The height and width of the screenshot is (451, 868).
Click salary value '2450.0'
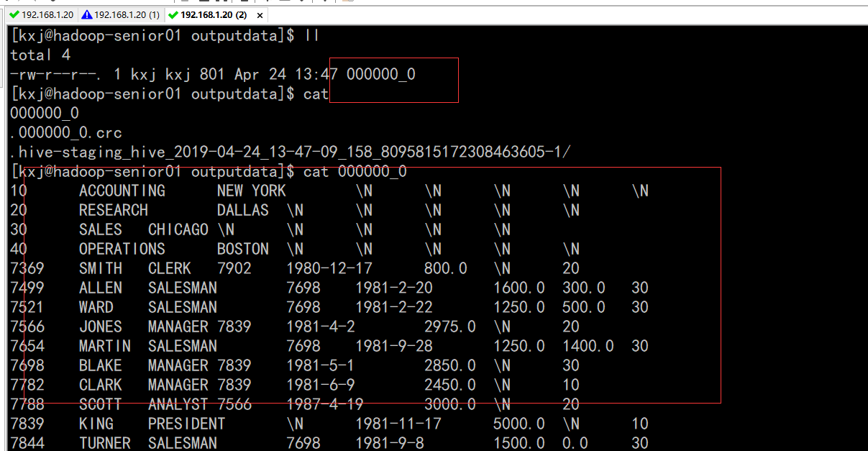pyautogui.click(x=450, y=385)
